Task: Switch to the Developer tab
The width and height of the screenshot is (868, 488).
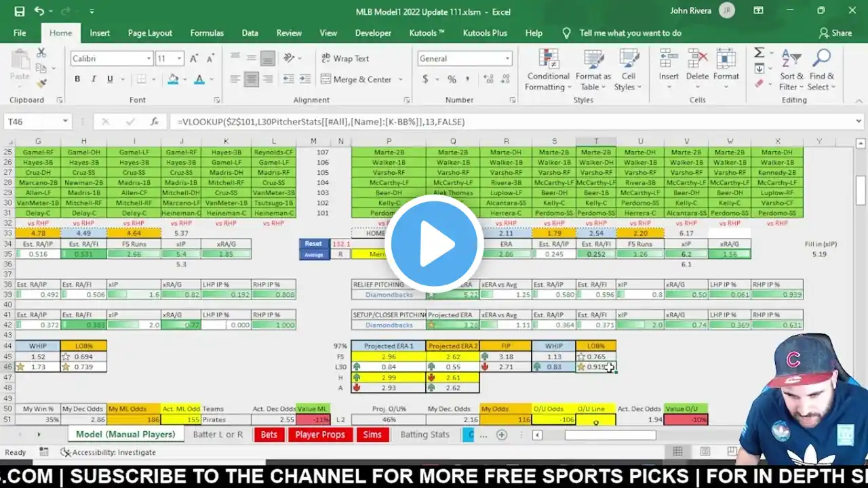Action: point(373,33)
